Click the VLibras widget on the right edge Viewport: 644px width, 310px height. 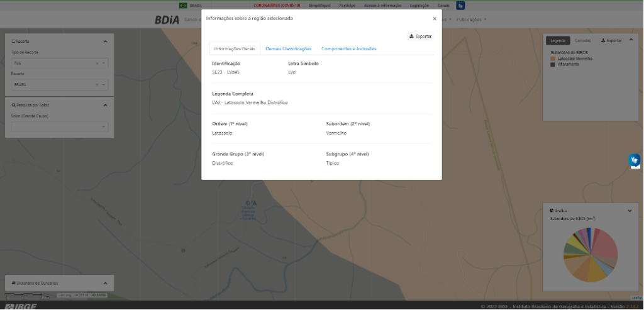(x=635, y=160)
